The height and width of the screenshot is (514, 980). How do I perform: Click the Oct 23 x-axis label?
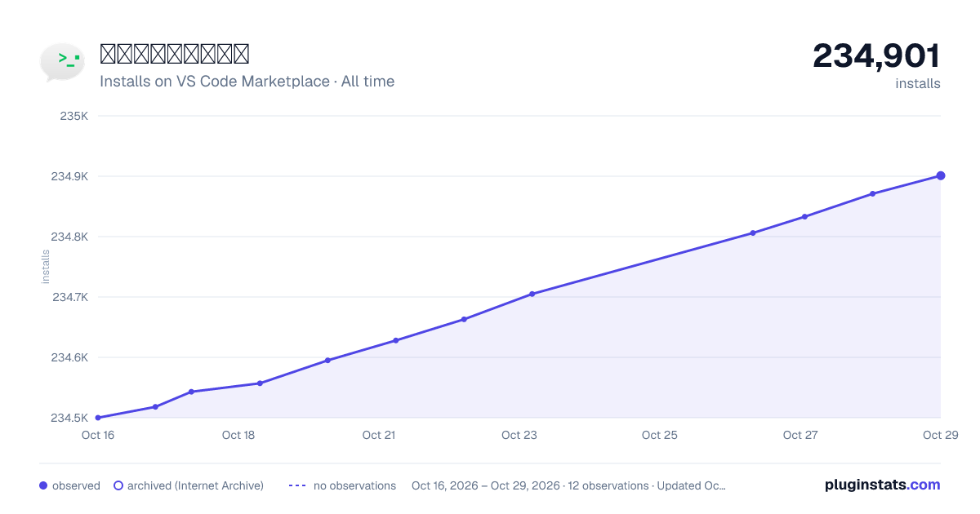tap(519, 435)
